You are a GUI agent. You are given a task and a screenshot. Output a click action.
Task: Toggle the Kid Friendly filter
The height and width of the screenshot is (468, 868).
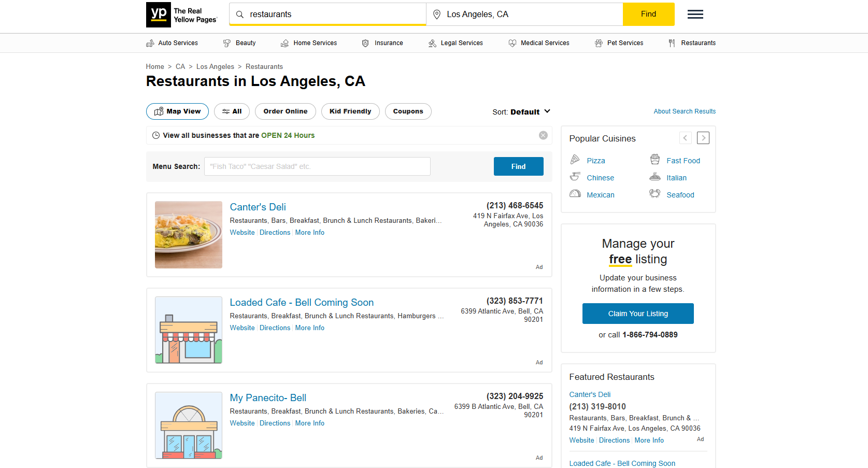tap(350, 111)
